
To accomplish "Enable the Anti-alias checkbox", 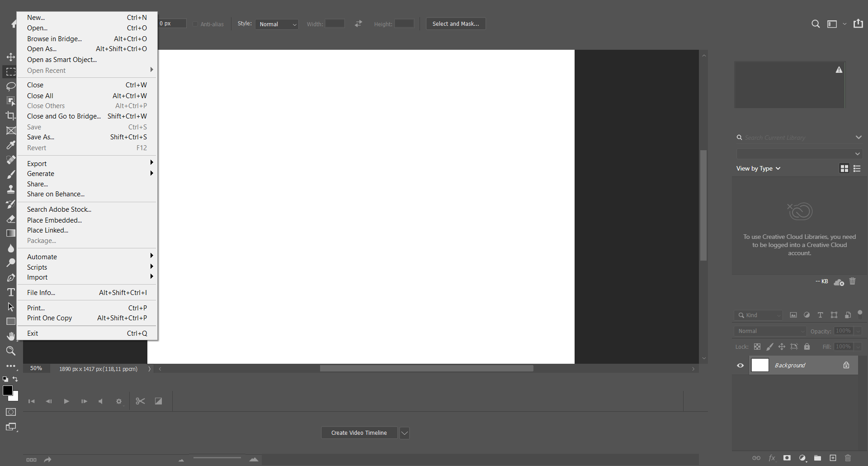I will pyautogui.click(x=195, y=24).
